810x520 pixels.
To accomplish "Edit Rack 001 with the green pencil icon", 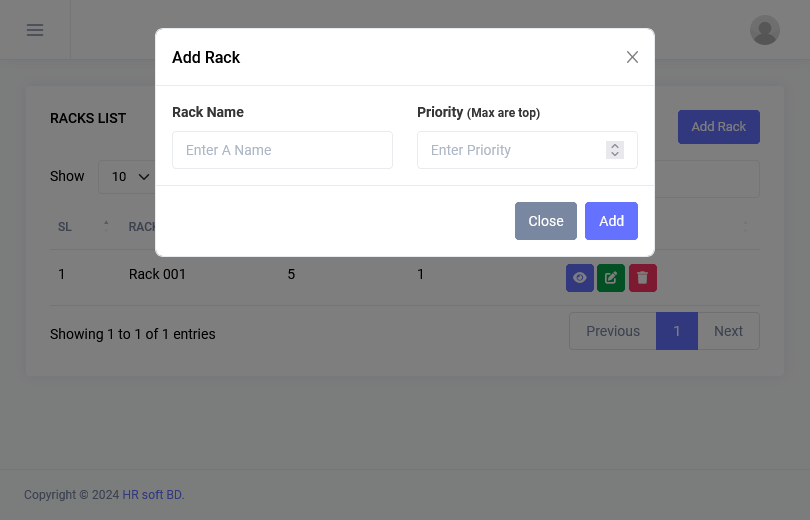I will point(611,278).
